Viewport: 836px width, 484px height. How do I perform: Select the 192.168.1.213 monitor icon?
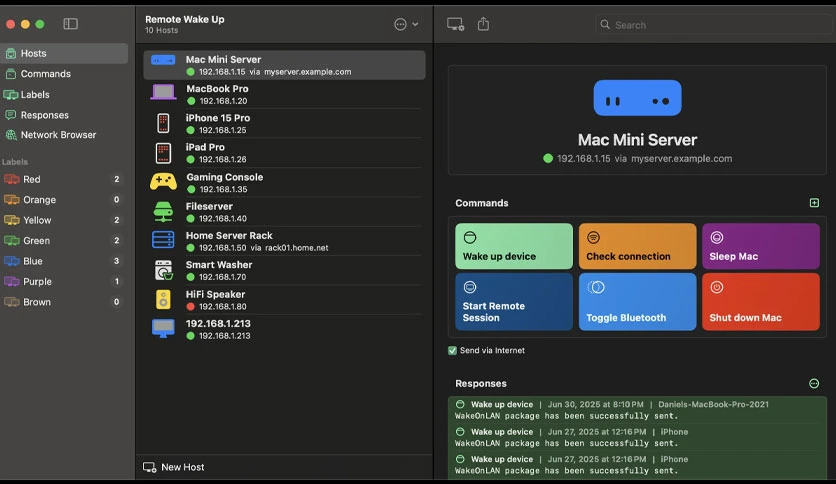click(163, 328)
